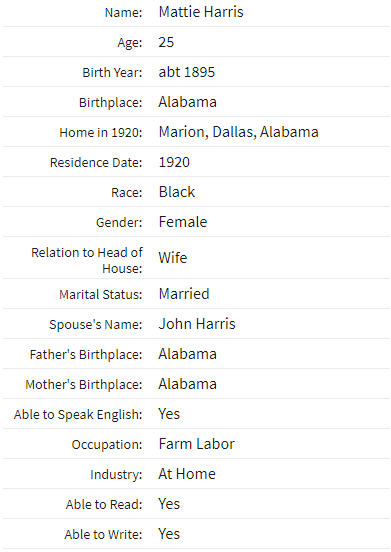The width and height of the screenshot is (391, 552).
Task: Open Marion, Dallas, Alabama home location
Action: pyautogui.click(x=239, y=132)
